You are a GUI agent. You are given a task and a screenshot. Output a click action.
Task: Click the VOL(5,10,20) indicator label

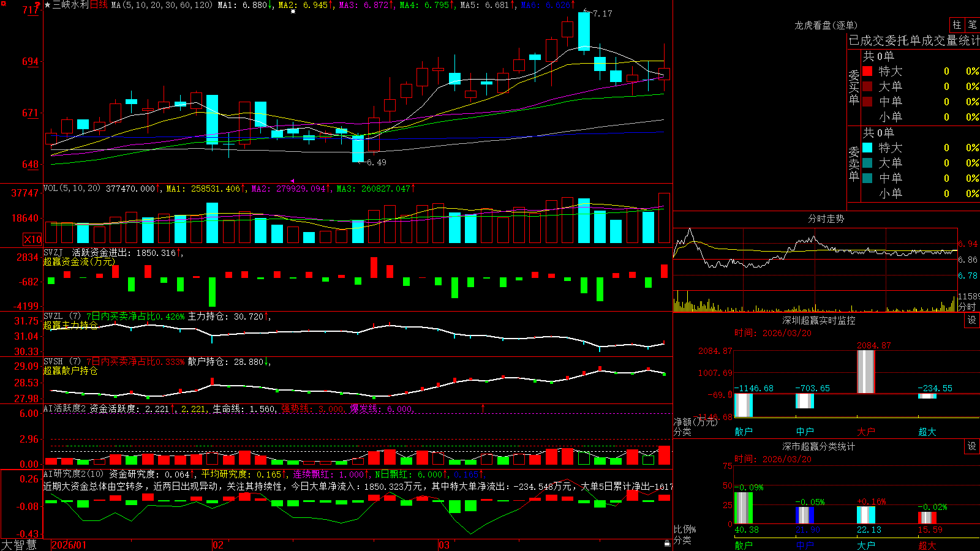point(72,189)
